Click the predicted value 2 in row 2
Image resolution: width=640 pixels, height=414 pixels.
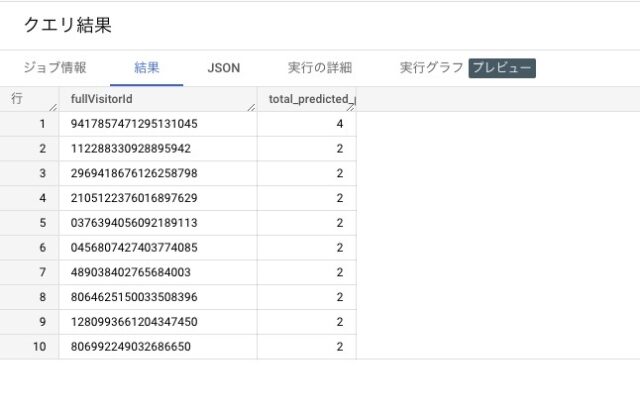click(x=340, y=149)
